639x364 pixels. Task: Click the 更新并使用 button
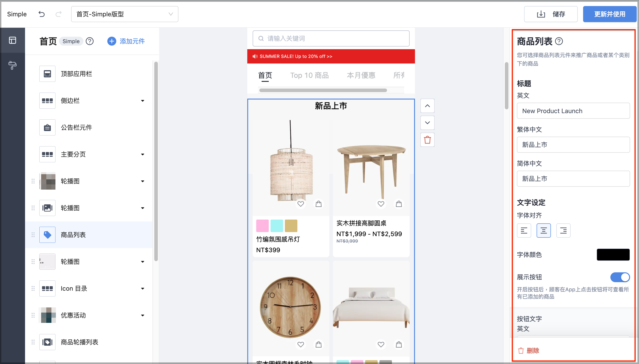click(610, 14)
